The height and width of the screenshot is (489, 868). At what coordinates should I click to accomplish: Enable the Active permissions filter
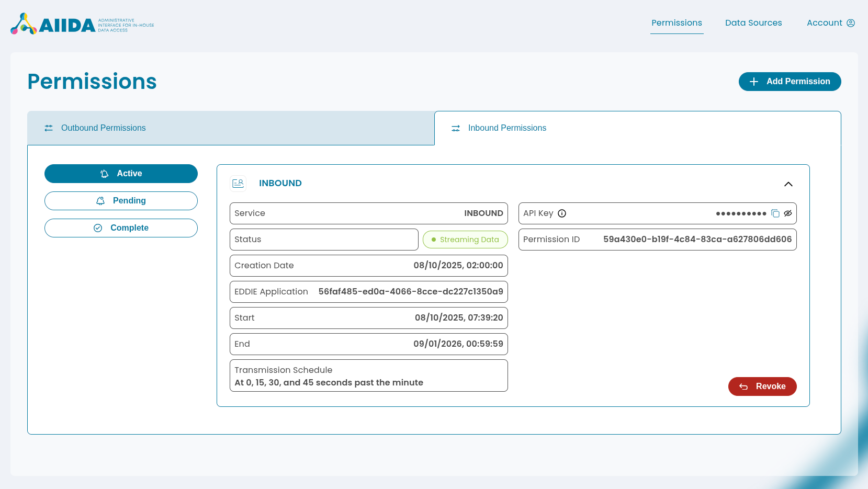pyautogui.click(x=121, y=173)
